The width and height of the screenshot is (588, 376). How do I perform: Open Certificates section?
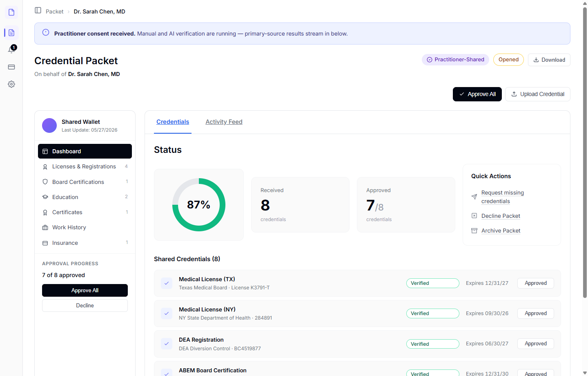[x=85, y=212]
